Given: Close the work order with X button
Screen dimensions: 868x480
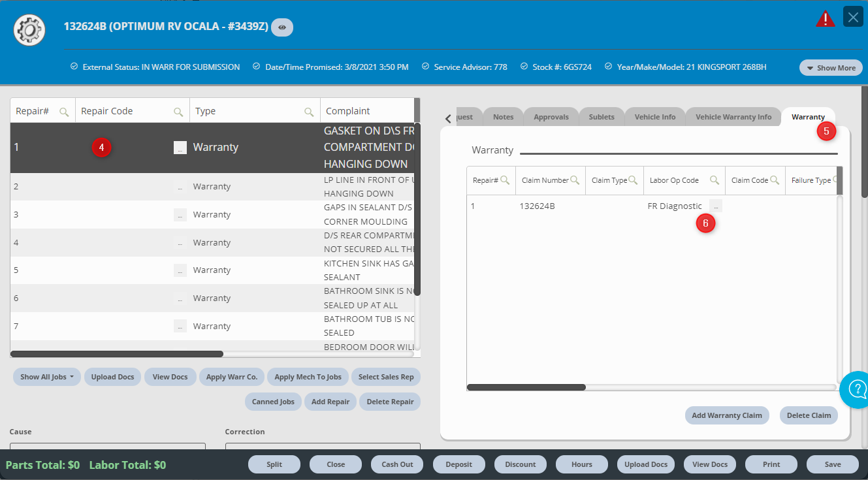Looking at the screenshot, I should pyautogui.click(x=853, y=16).
